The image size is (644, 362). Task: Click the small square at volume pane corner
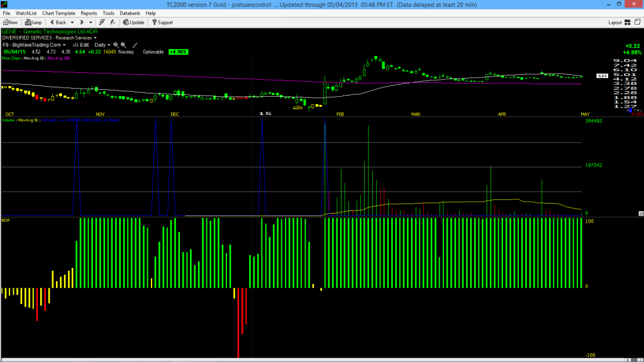[x=641, y=214]
